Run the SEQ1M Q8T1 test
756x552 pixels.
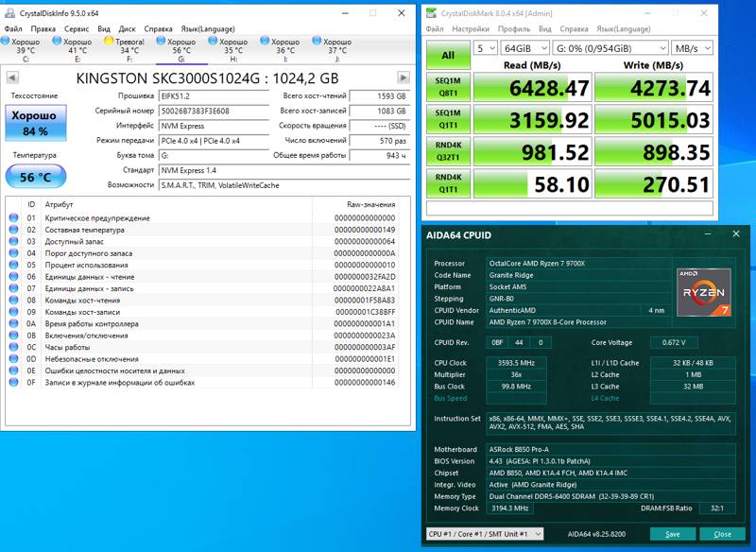click(x=448, y=87)
